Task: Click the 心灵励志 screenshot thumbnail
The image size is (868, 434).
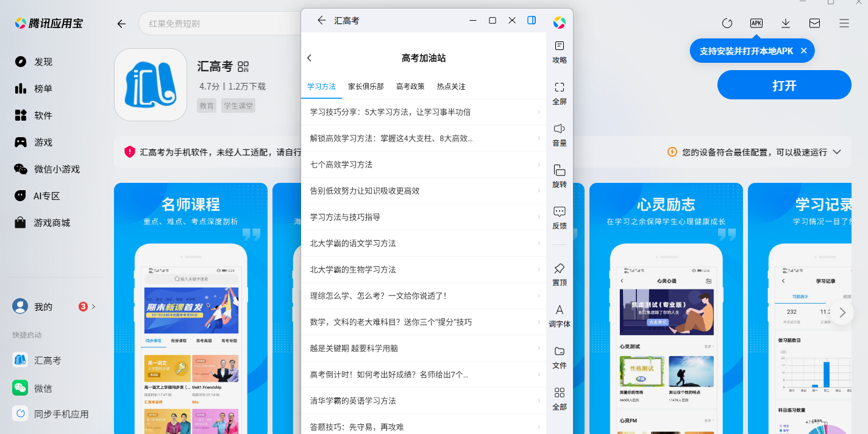Action: coord(666,308)
